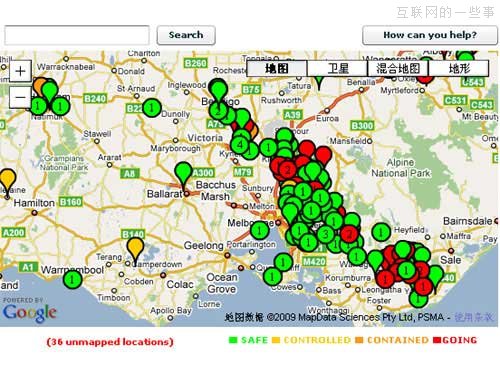Focus the search text field
Screen dimensions: 500x365
coord(77,35)
